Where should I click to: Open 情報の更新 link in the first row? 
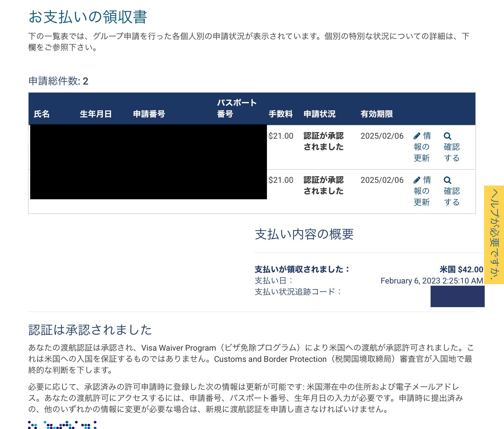click(422, 147)
